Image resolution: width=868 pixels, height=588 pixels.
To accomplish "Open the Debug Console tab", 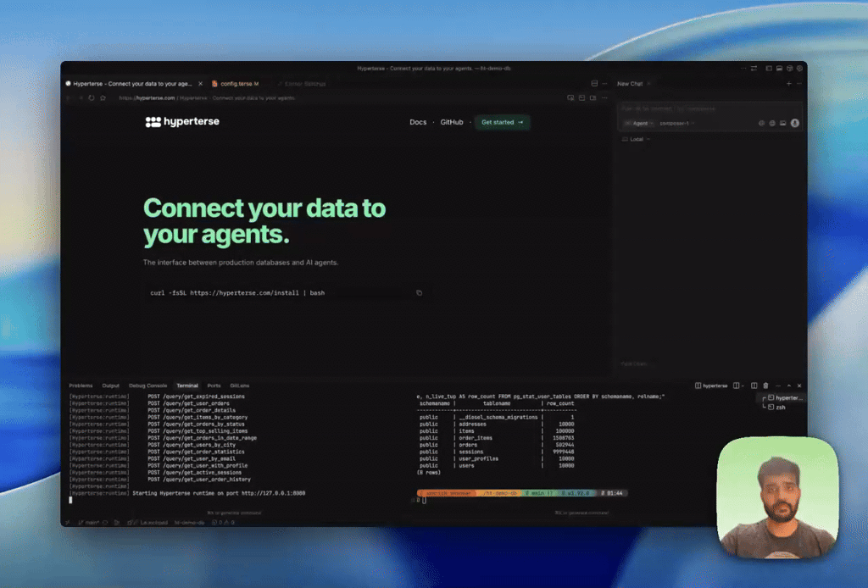I will click(x=147, y=386).
